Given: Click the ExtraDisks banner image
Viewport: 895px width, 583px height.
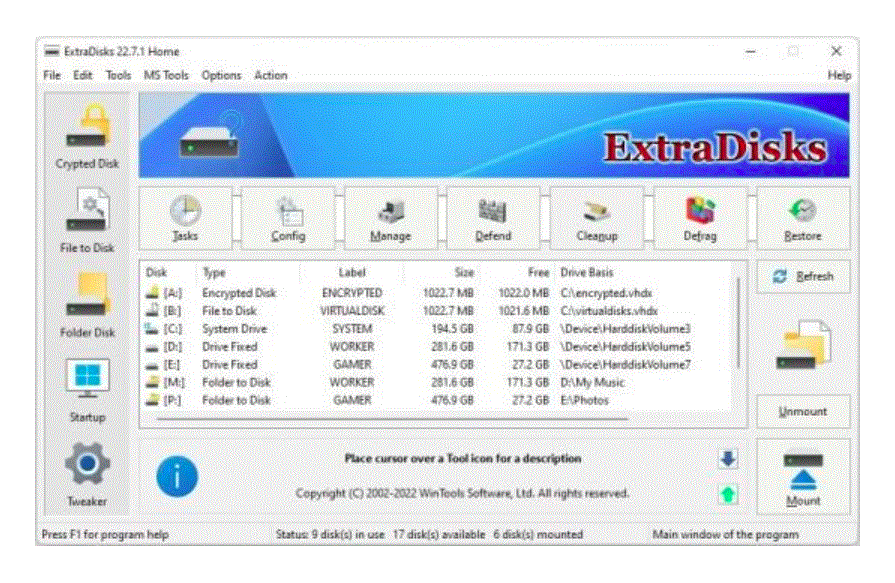Looking at the screenshot, I should [x=494, y=135].
